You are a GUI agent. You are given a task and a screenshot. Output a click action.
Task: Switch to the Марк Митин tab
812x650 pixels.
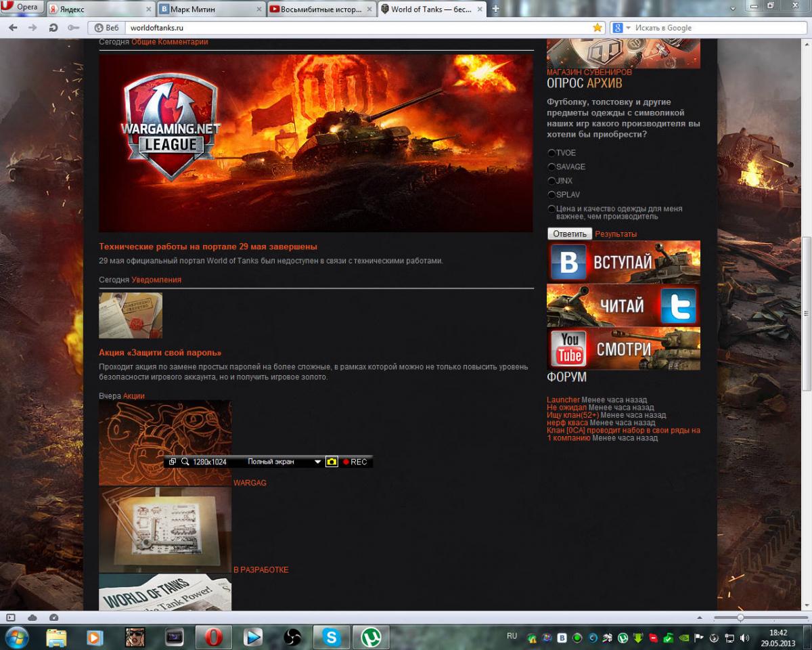click(211, 9)
